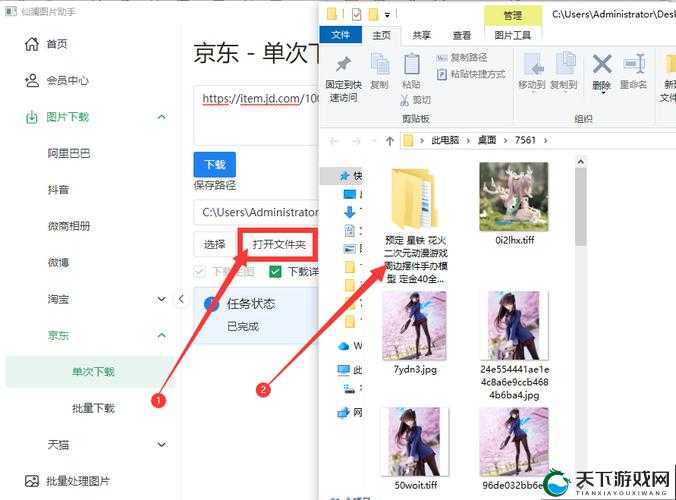Open the 文件 tab in Explorer
This screenshot has height=500, width=676.
click(x=341, y=35)
